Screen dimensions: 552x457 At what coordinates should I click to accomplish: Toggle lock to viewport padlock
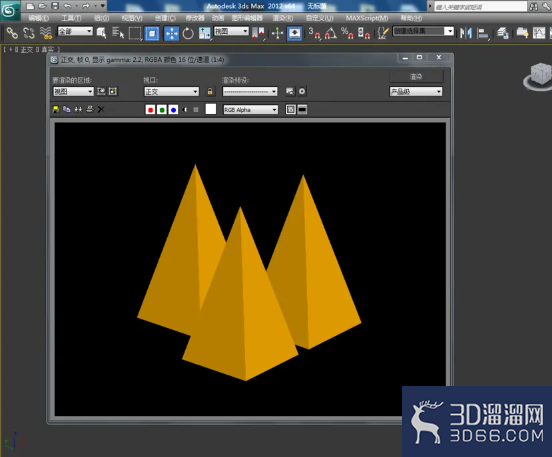click(210, 92)
